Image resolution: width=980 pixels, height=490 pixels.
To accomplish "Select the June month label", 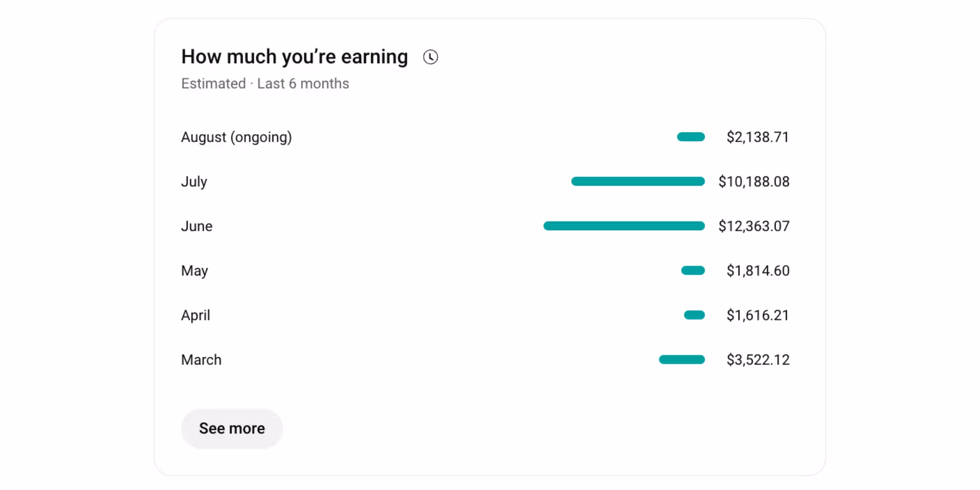I will click(x=196, y=226).
